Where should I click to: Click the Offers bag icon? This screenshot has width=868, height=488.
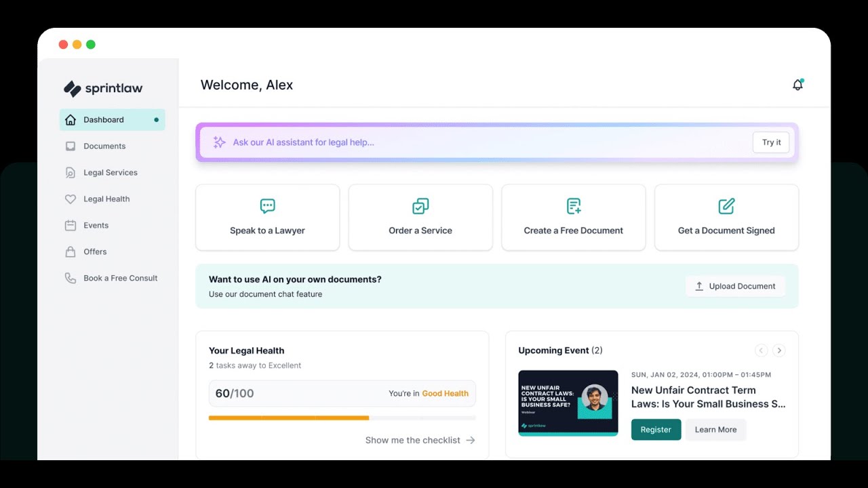pyautogui.click(x=71, y=252)
